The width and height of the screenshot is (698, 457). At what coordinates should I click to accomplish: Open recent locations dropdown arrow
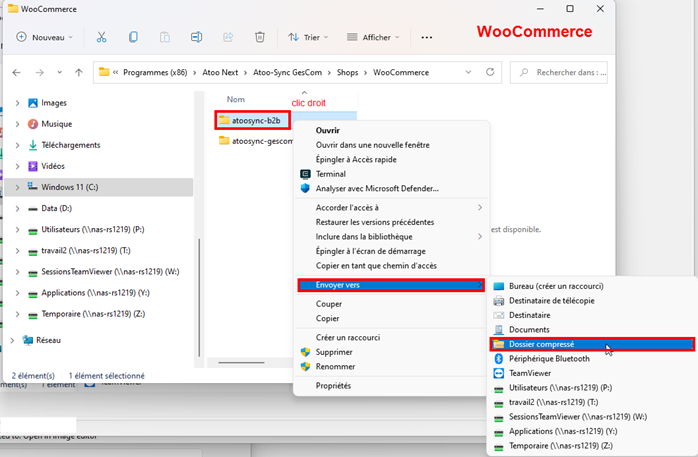(59, 72)
